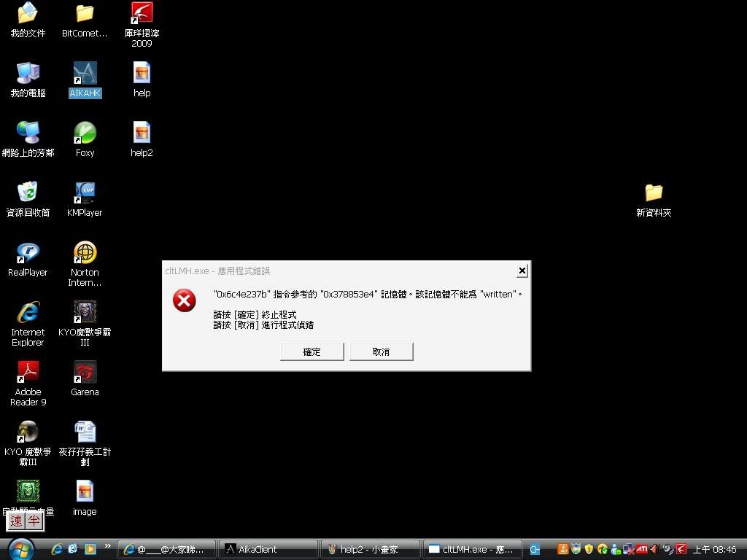Select the BitComet folder on desktop

(x=85, y=14)
